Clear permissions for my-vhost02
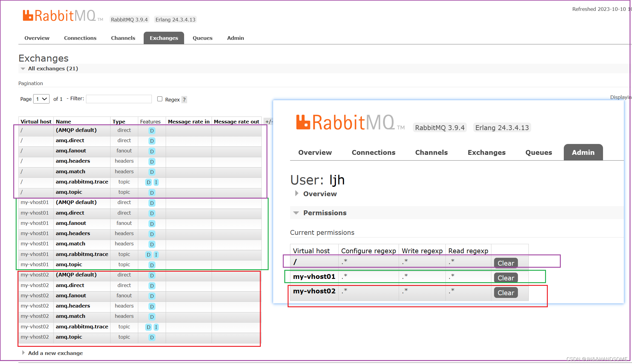 [x=505, y=292]
